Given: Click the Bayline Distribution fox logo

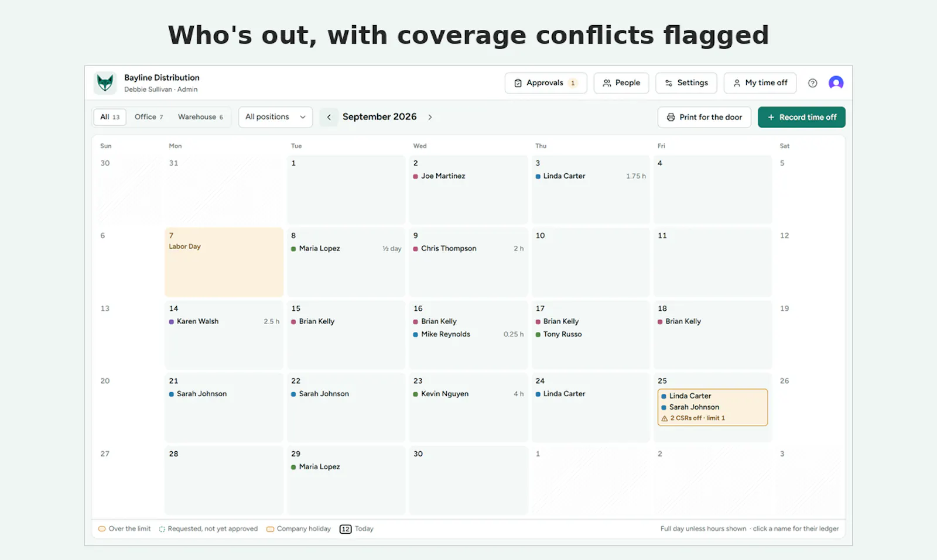Looking at the screenshot, I should 105,83.
